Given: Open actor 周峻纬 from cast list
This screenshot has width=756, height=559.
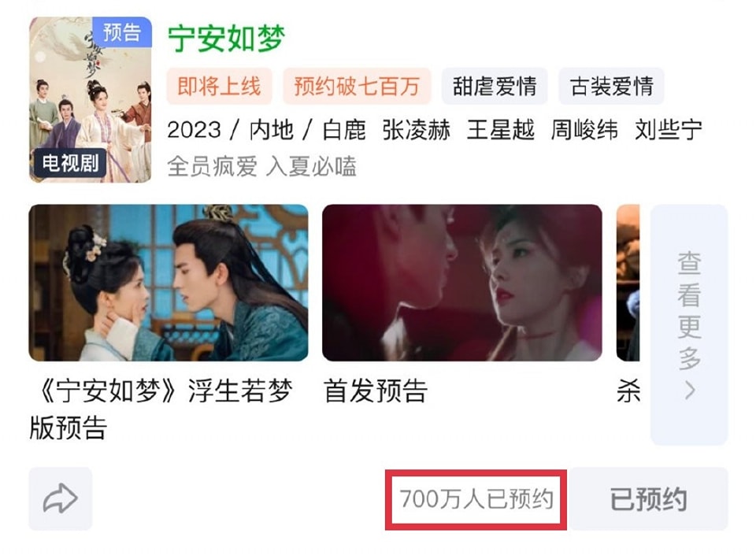Looking at the screenshot, I should [x=584, y=130].
